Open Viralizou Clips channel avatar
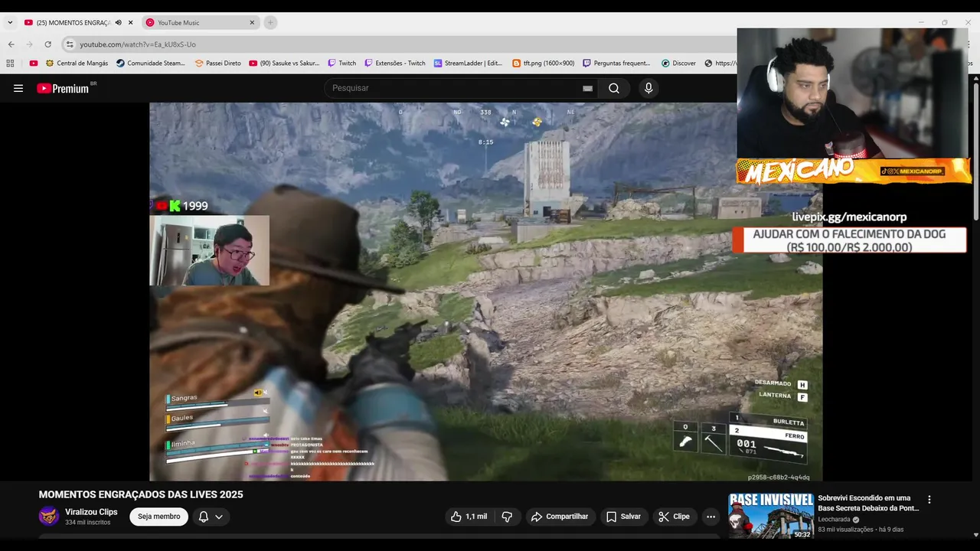 point(49,516)
